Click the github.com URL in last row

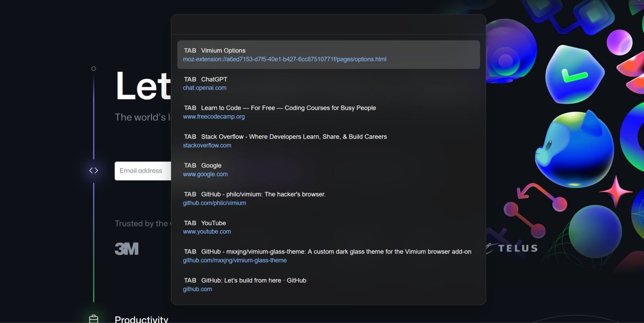click(197, 289)
